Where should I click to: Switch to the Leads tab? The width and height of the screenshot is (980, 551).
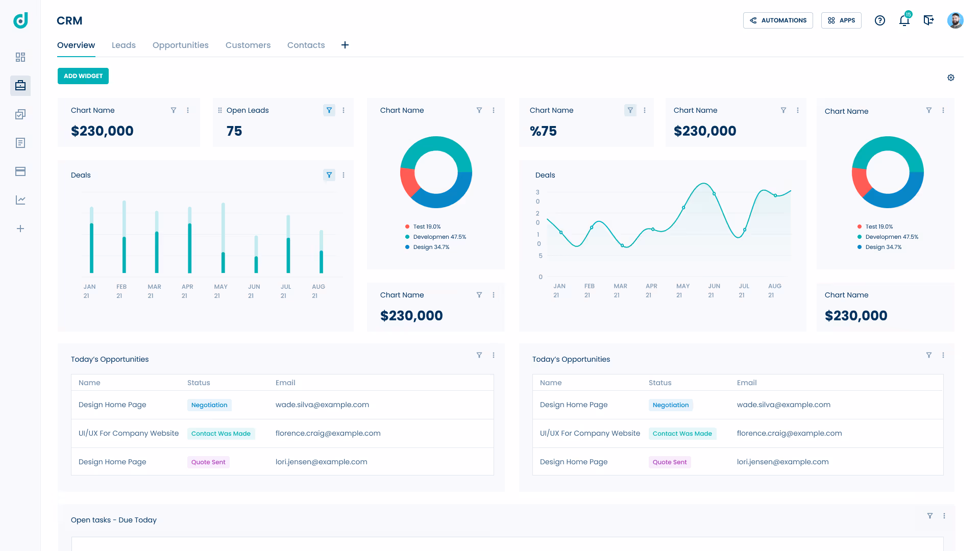[x=124, y=45]
